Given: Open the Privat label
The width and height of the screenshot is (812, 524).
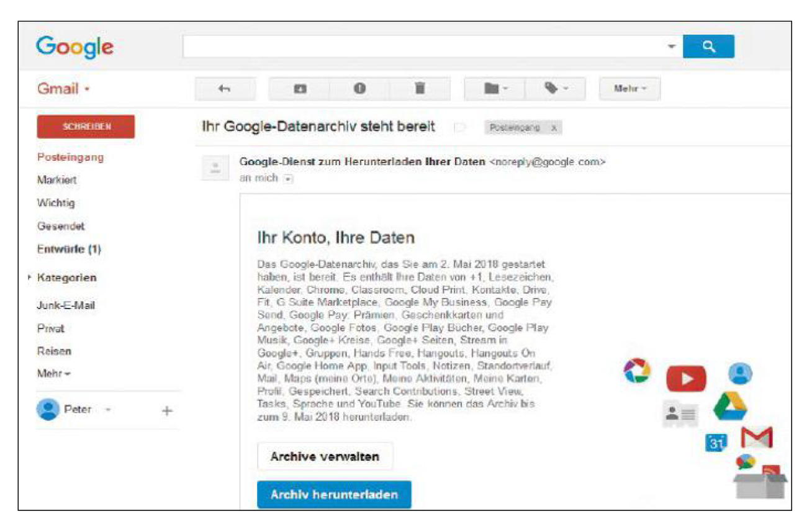Looking at the screenshot, I should (x=51, y=328).
